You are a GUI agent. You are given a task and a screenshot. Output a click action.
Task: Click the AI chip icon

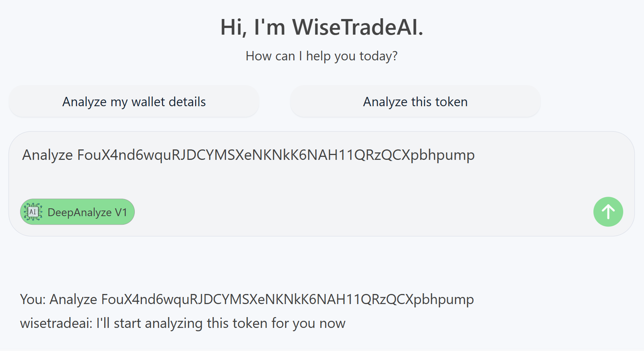tap(33, 212)
